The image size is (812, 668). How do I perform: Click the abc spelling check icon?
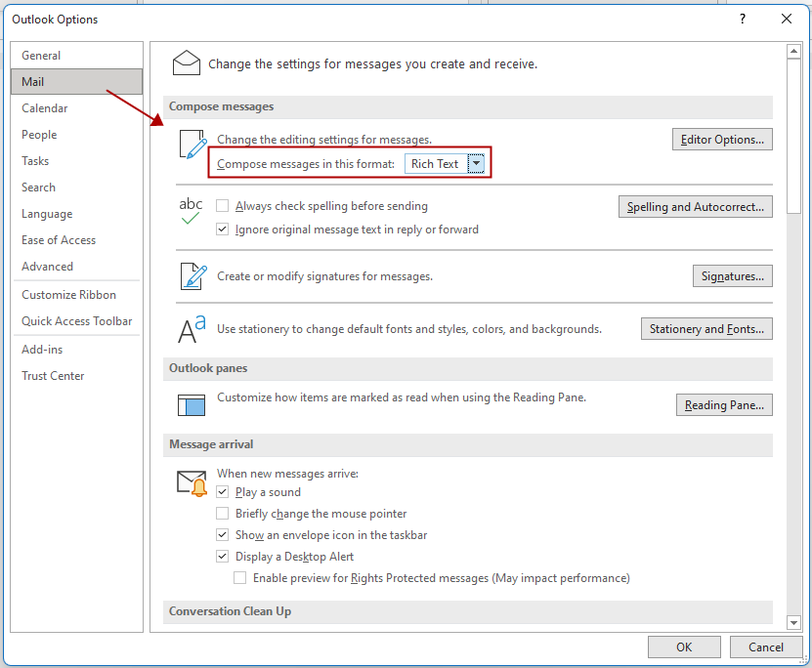point(191,211)
